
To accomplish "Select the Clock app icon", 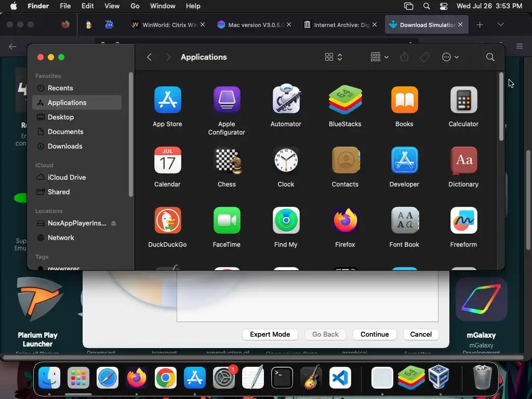I will 286,160.
